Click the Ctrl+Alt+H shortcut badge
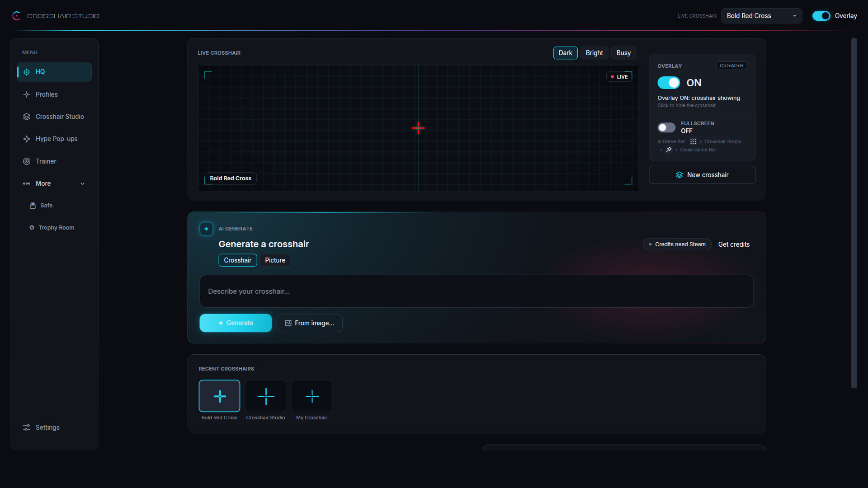 click(x=731, y=66)
